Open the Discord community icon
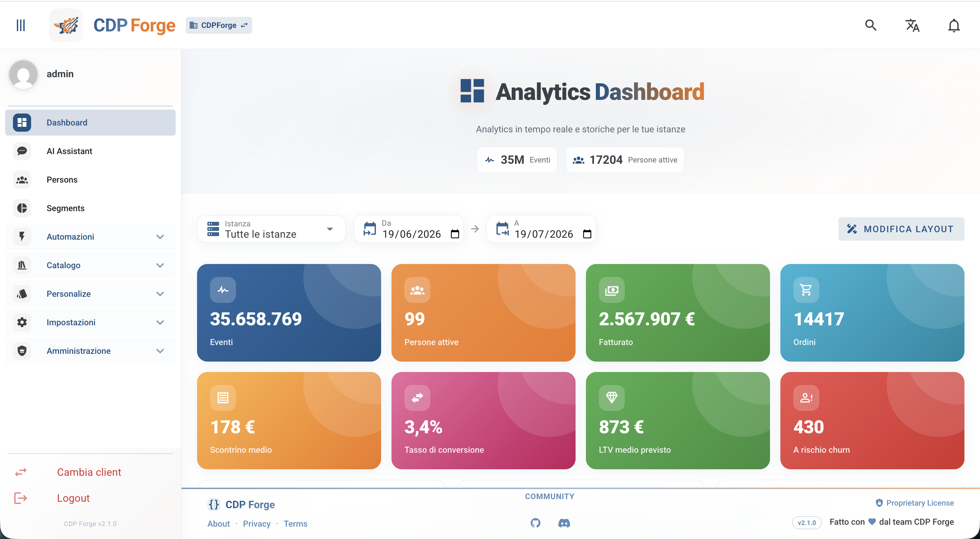The width and height of the screenshot is (980, 539). click(564, 523)
